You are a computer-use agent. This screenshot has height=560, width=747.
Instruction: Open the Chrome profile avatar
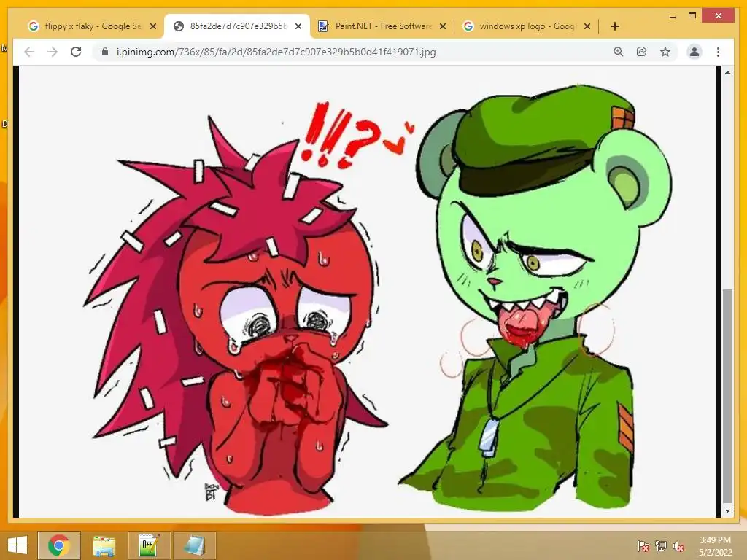pos(694,52)
